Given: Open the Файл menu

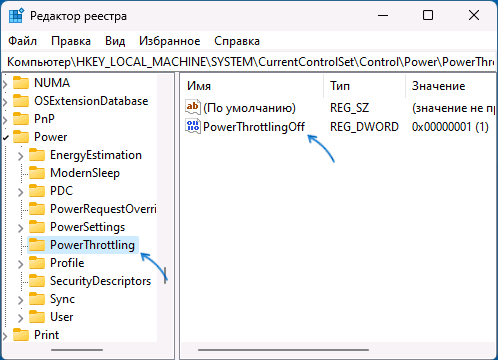Looking at the screenshot, I should click(22, 41).
